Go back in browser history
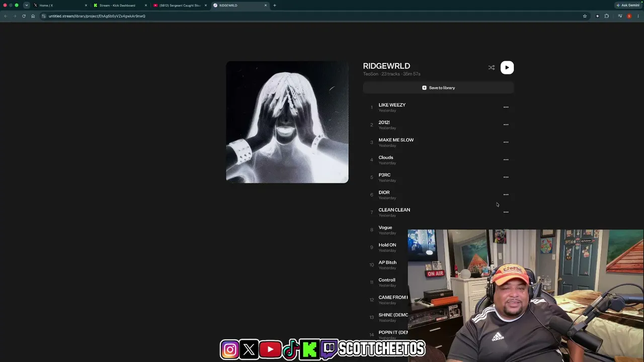644x362 pixels. click(x=6, y=16)
